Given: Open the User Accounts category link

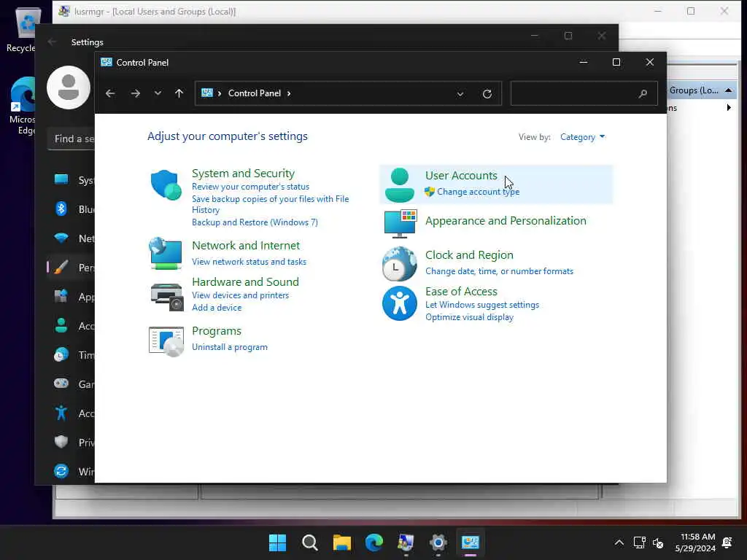Looking at the screenshot, I should (461, 176).
